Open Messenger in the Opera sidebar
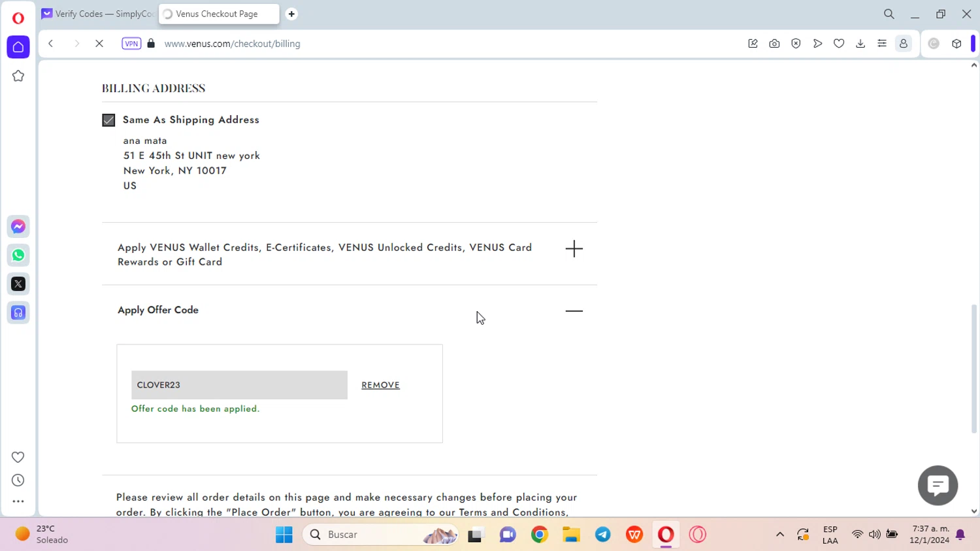 (x=18, y=227)
